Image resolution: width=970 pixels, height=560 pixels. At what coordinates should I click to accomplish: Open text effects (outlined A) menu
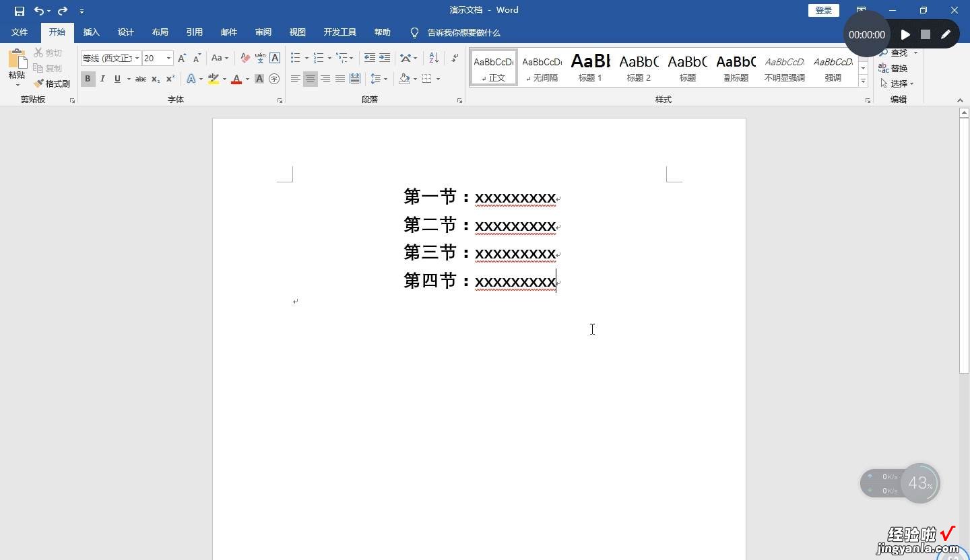[x=194, y=79]
